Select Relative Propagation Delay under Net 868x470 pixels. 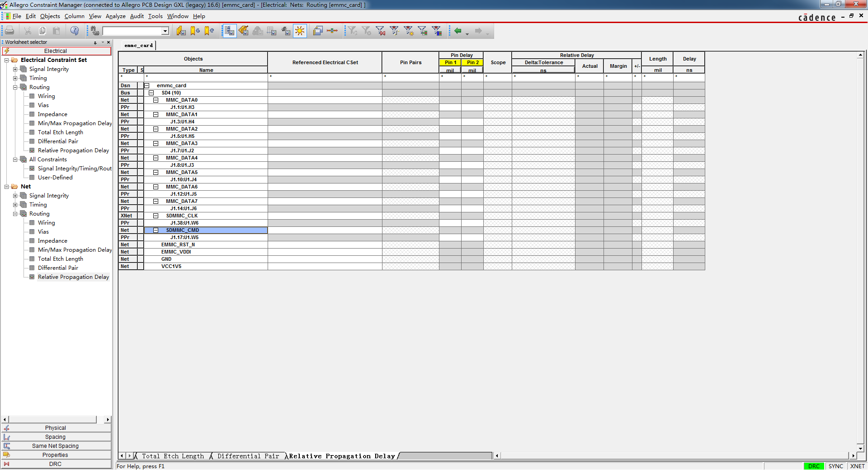[73, 277]
